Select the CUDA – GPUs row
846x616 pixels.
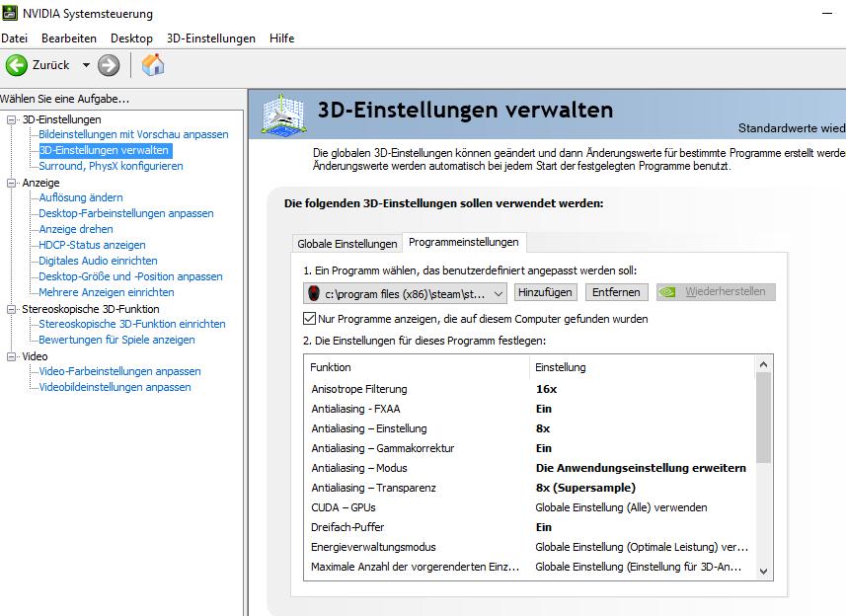tap(530, 507)
